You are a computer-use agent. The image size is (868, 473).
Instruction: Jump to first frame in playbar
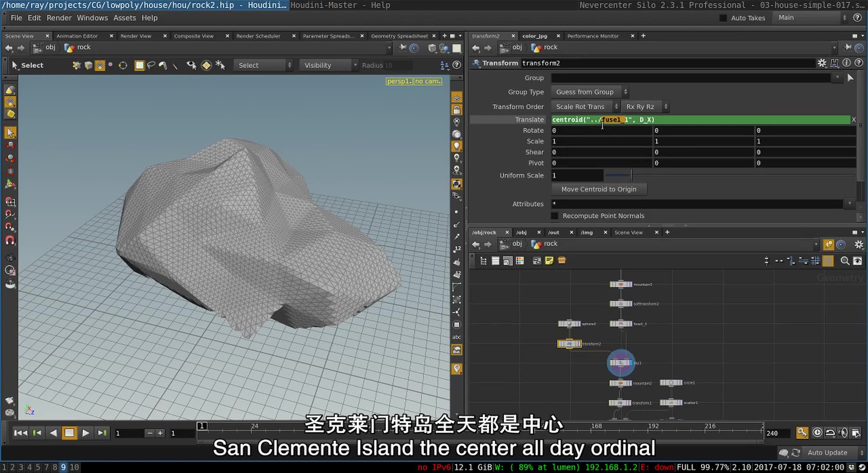20,433
